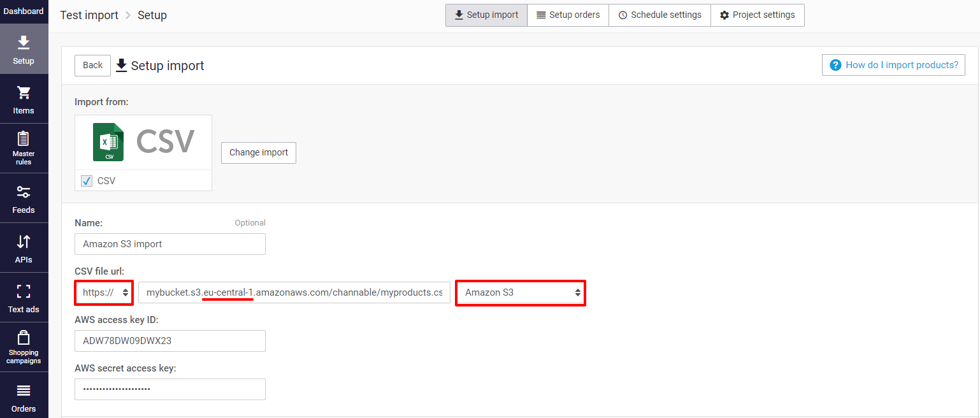Screen dimensions: 980x418
Task: Click the AWS access key ID field
Action: 169,341
